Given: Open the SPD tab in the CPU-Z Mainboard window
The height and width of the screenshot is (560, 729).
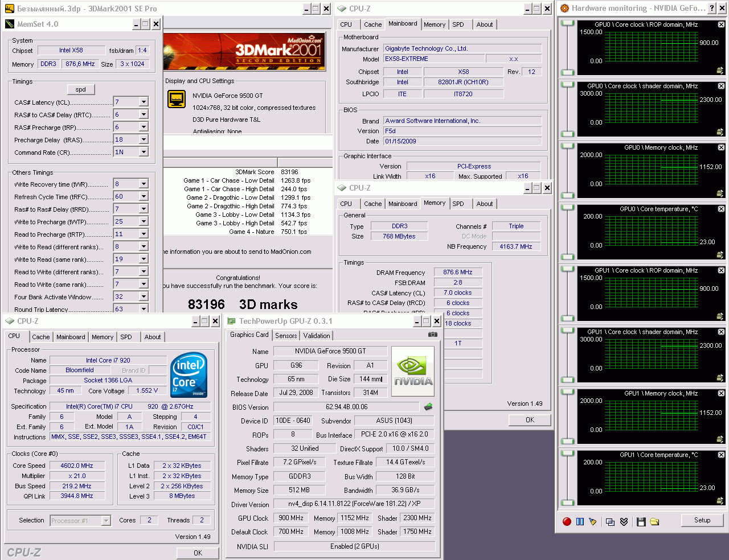Looking at the screenshot, I should coord(458,24).
